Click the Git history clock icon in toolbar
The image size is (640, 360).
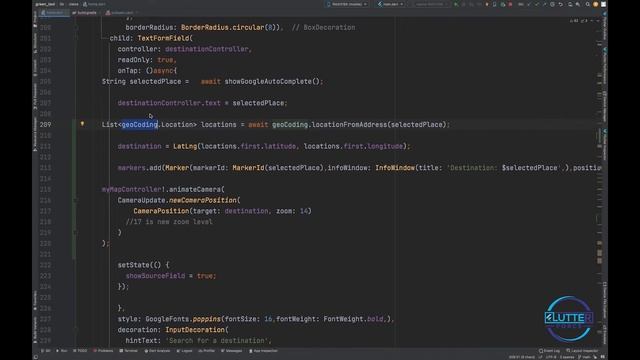[553, 4]
